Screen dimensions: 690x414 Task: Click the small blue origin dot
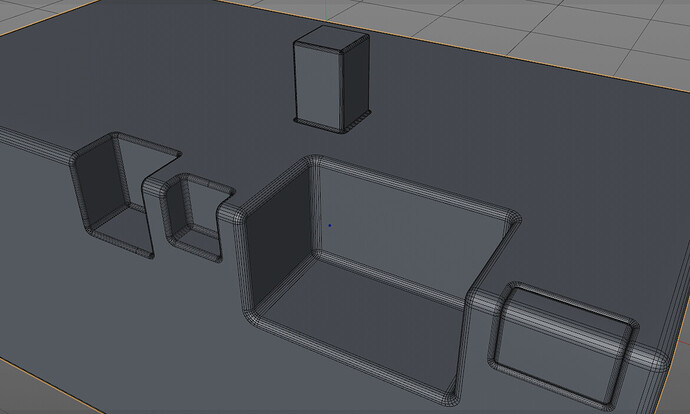coord(330,226)
